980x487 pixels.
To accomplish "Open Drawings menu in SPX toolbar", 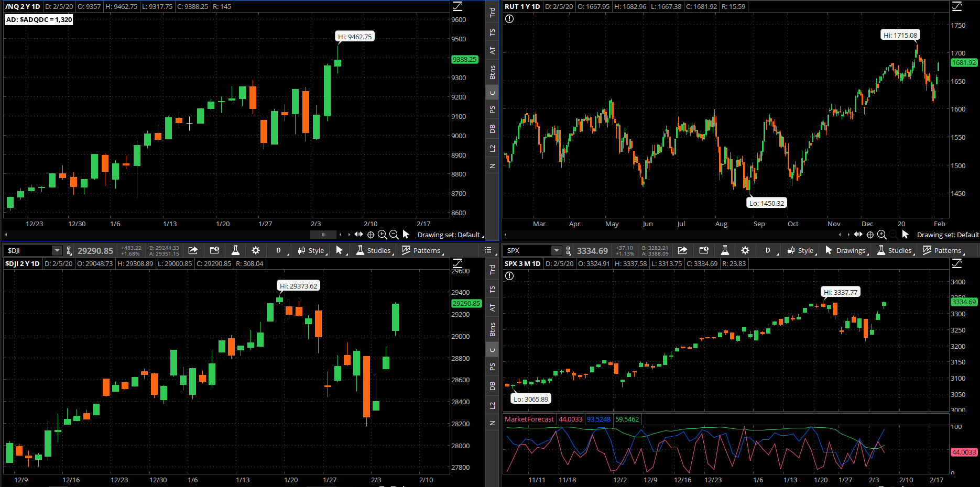I will (846, 250).
